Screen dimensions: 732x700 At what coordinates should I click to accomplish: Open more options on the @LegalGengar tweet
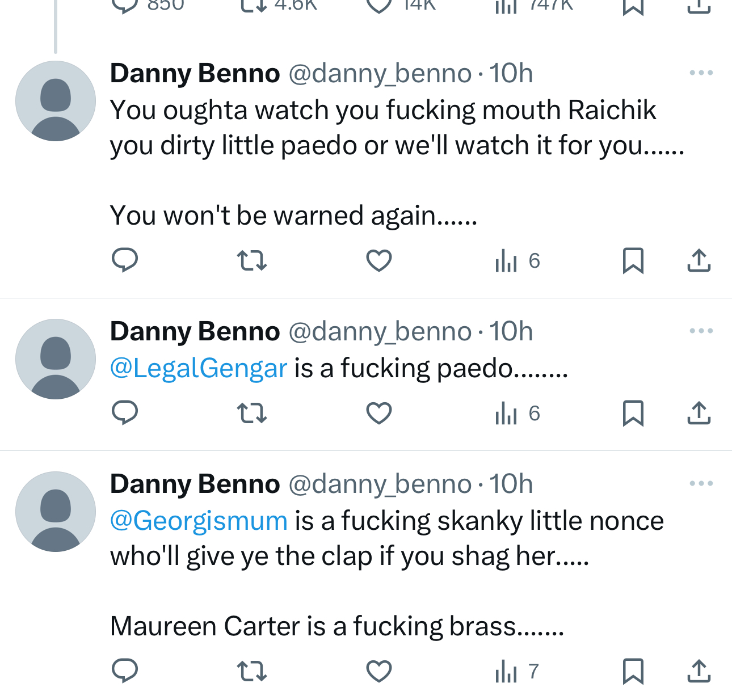coord(701,331)
